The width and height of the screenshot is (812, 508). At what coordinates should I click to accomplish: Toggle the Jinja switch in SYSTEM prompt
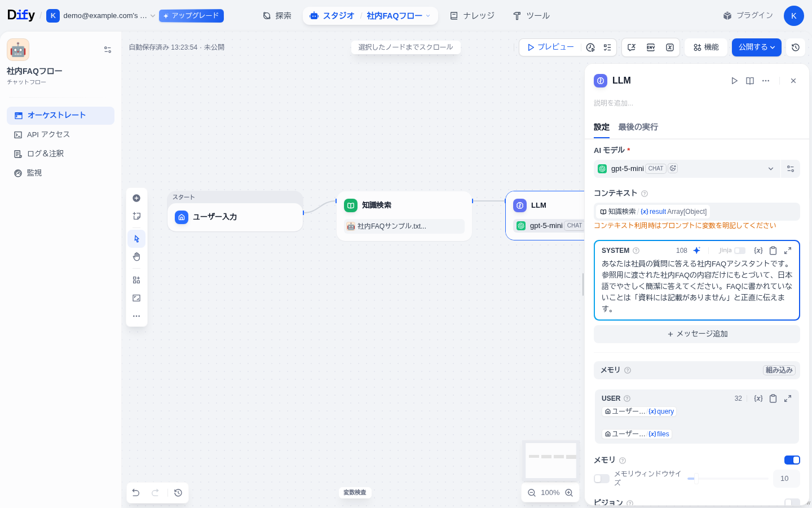pyautogui.click(x=740, y=251)
